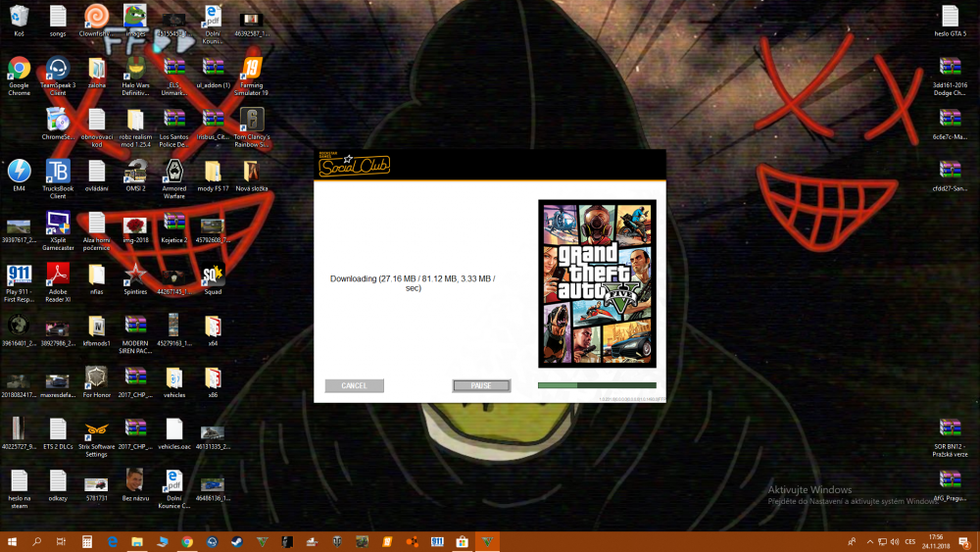This screenshot has width=980, height=552.
Task: Click the CES keyboard language indicator
Action: pyautogui.click(x=910, y=541)
